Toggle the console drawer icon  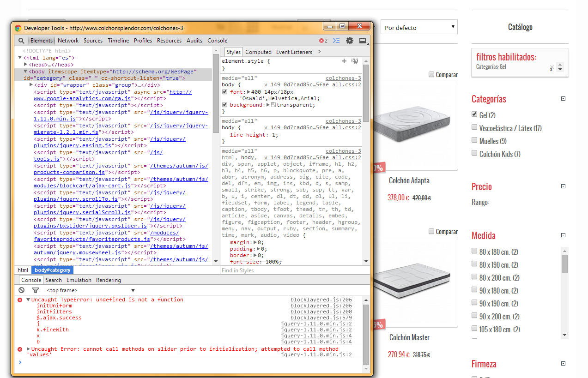[x=336, y=41]
